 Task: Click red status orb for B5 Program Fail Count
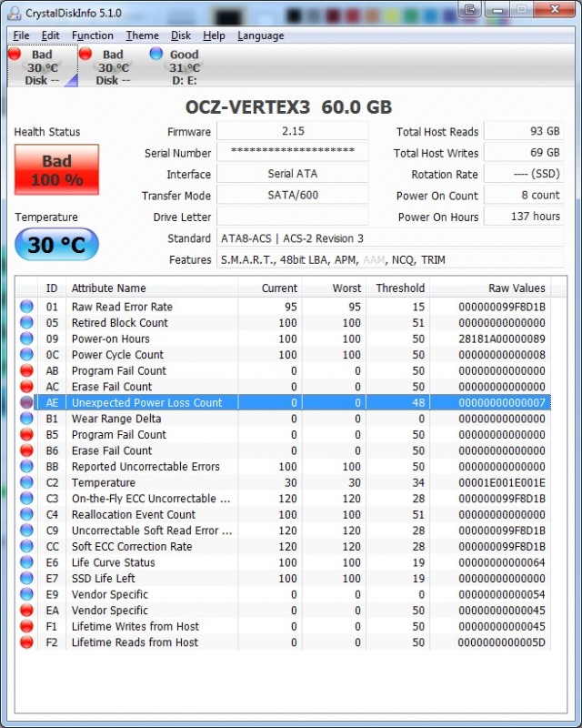(27, 434)
